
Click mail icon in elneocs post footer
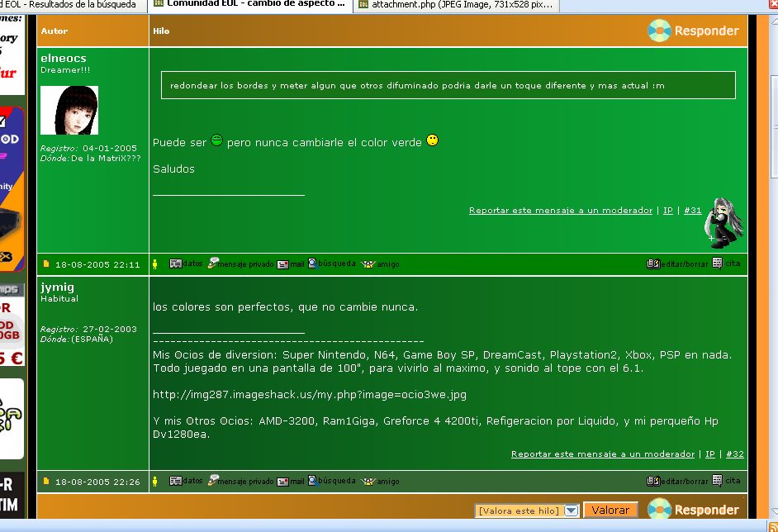(291, 264)
